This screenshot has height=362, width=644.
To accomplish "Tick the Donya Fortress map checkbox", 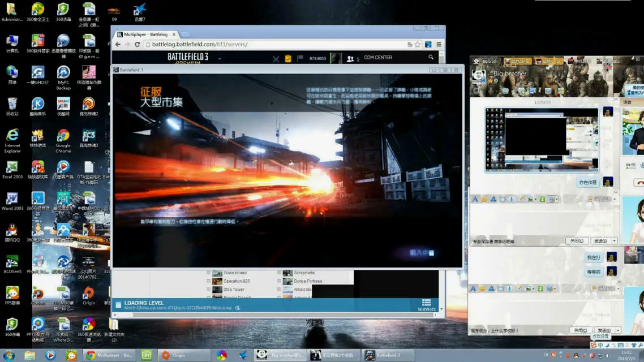I will (x=279, y=281).
